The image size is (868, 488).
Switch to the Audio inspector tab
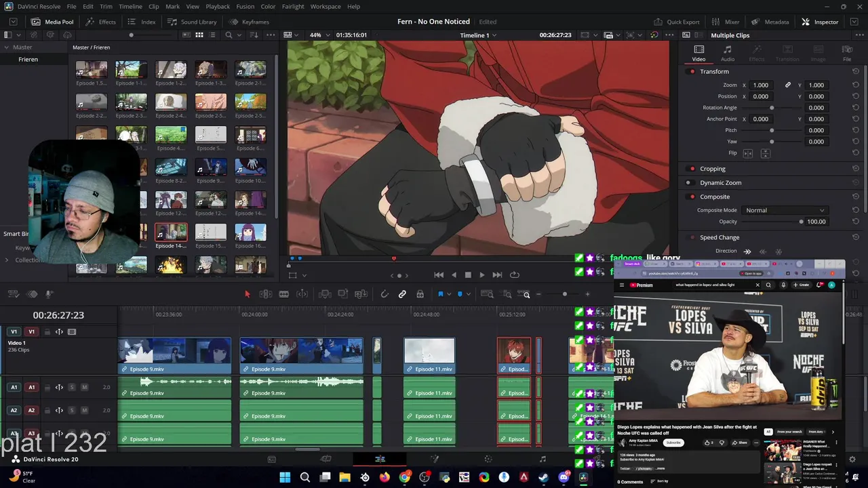pos(727,54)
